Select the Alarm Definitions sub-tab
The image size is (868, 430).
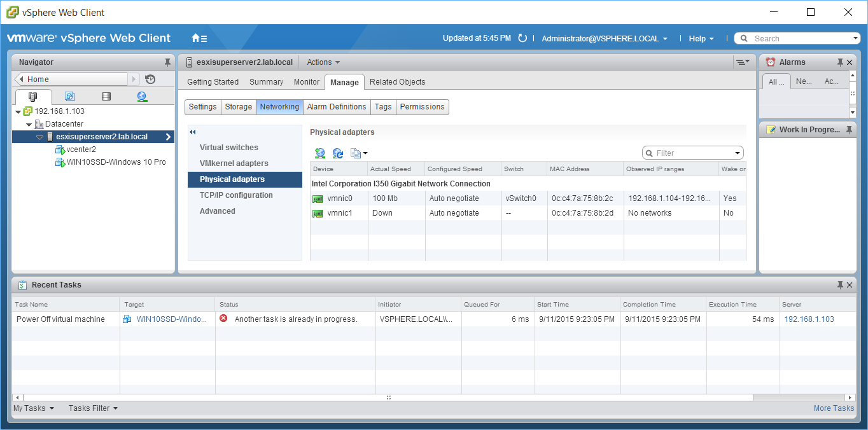[337, 107]
